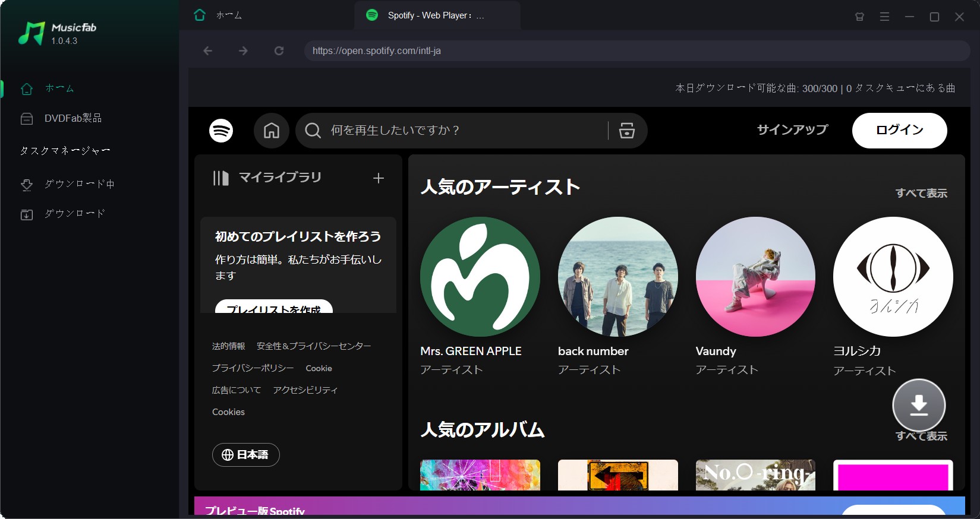Open the first colorful album cover

click(480, 475)
